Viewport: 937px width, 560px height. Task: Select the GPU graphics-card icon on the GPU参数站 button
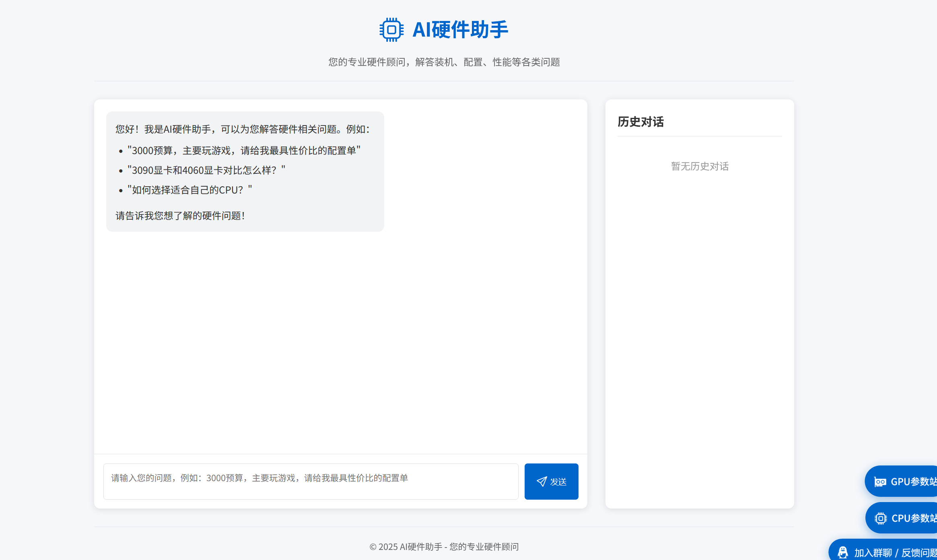pos(881,481)
